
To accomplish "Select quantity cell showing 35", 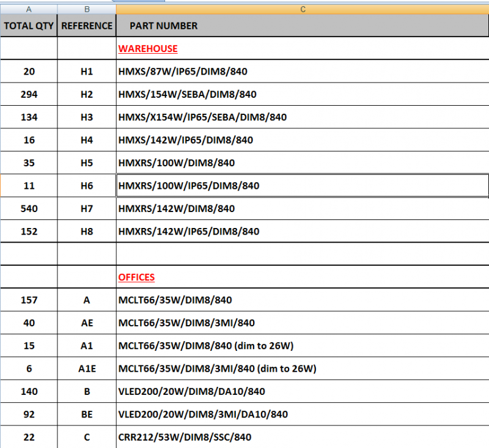I will pyautogui.click(x=29, y=163).
